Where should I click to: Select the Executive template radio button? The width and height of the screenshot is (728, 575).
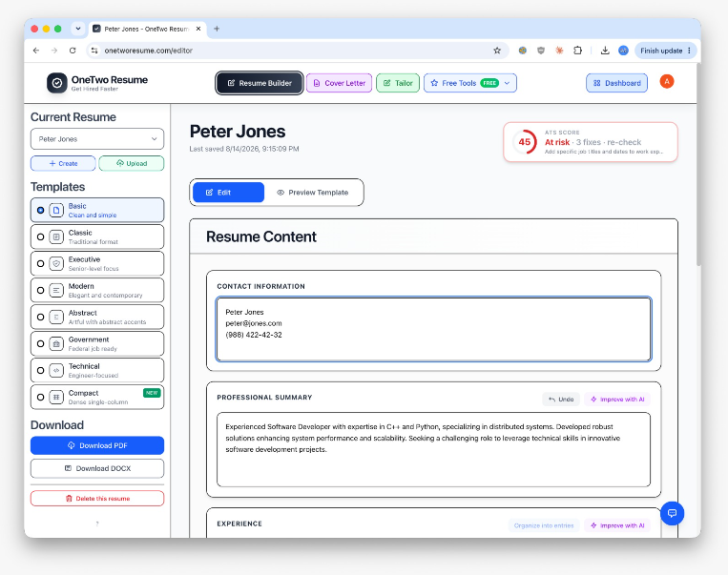tap(40, 263)
